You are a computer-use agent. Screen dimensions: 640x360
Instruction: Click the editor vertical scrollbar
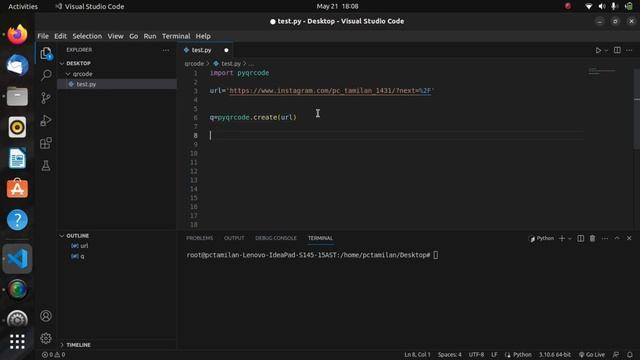(x=637, y=109)
